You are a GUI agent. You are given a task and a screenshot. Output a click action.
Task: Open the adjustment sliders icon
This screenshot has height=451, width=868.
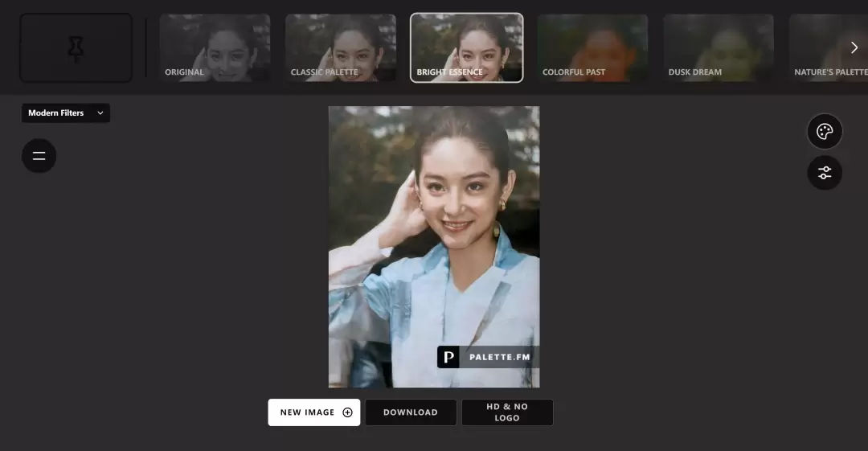coord(825,173)
